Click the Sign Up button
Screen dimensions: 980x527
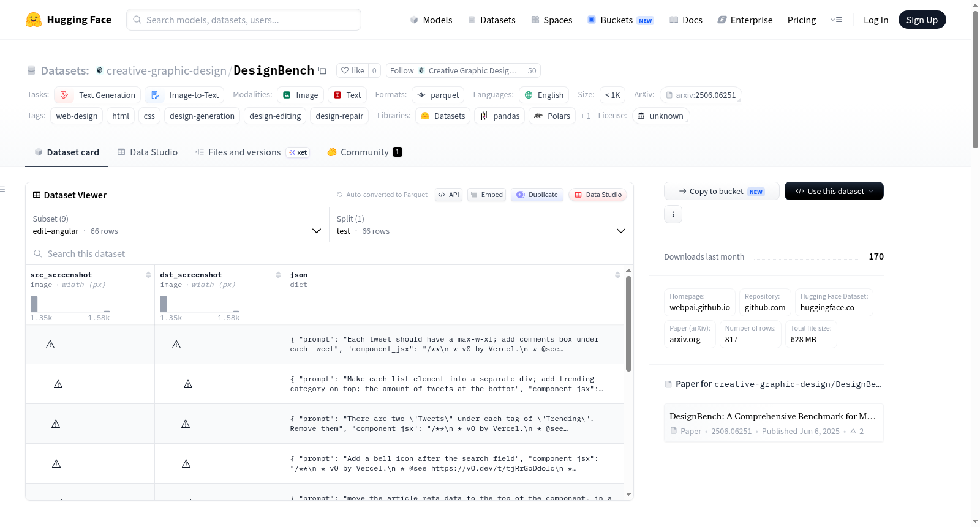click(922, 20)
